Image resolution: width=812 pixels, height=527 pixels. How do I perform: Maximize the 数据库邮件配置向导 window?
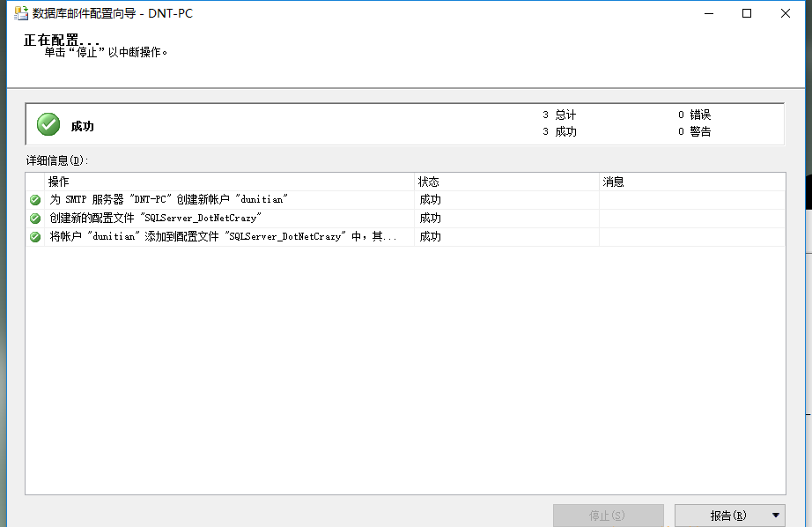pos(747,13)
